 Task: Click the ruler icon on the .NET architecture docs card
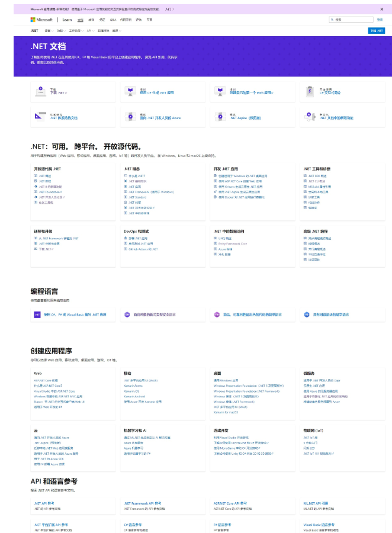pyautogui.click(x=40, y=116)
